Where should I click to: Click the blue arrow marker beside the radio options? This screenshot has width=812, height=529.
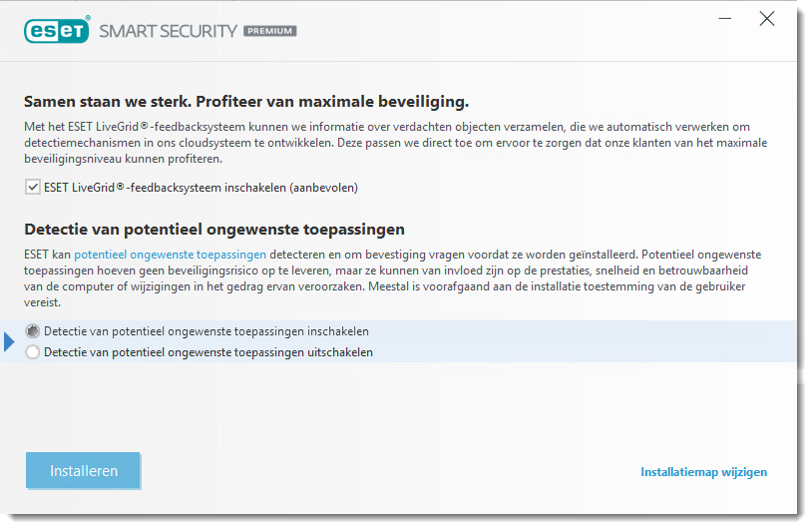[10, 341]
